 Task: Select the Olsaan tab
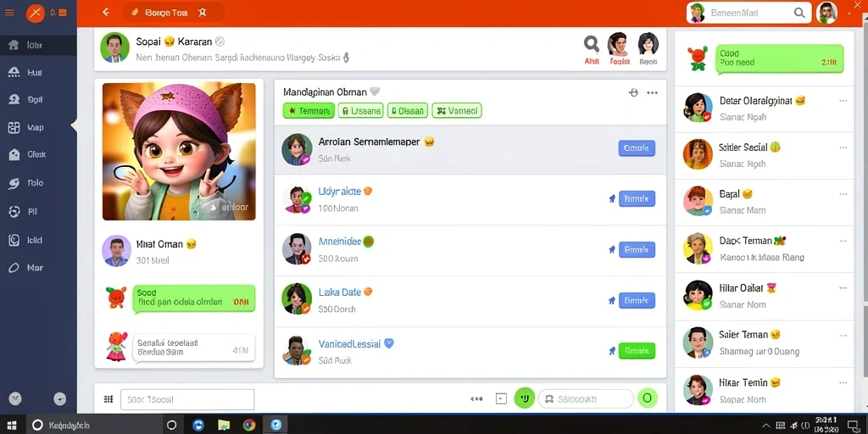tap(408, 111)
